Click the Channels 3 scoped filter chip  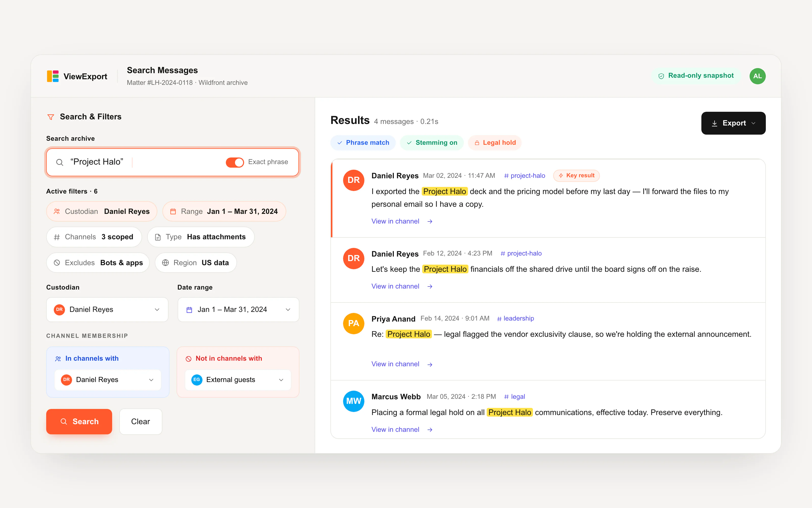94,237
